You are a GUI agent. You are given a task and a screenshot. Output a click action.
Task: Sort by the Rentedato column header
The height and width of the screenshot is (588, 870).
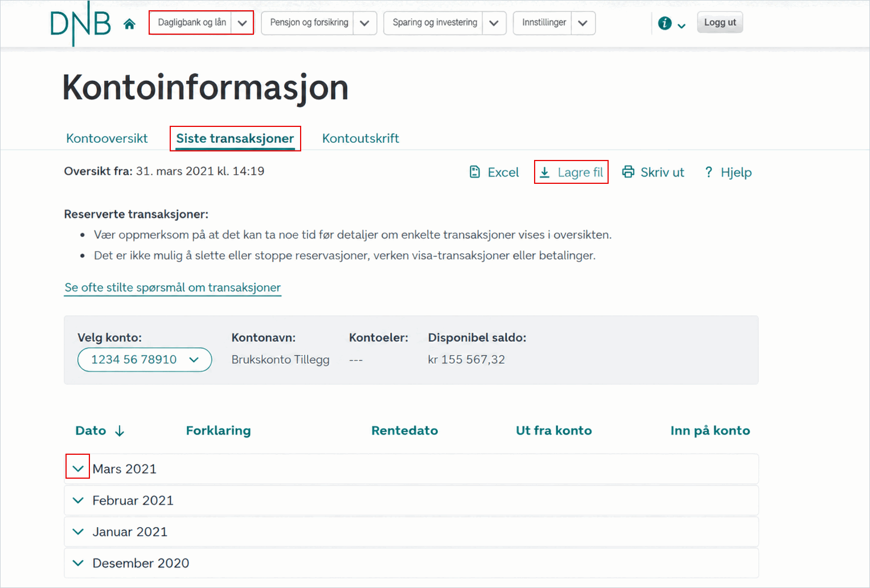tap(405, 431)
